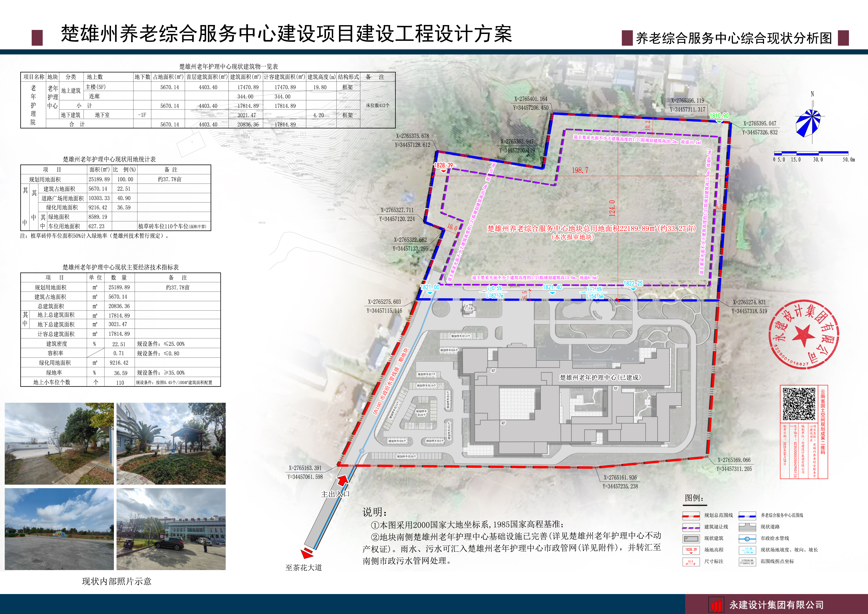Click the 楚雄州老年护理中心(已建成) building label
This screenshot has width=868, height=614.
tap(600, 377)
